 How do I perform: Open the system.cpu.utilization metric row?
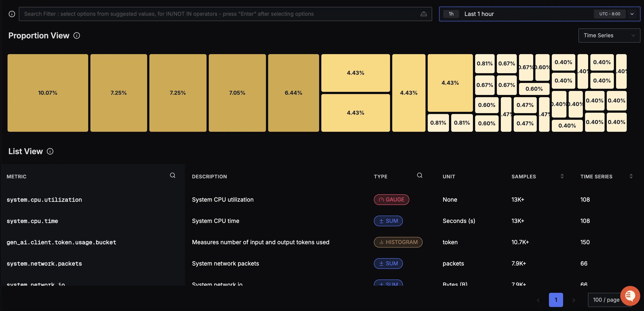pyautogui.click(x=44, y=200)
